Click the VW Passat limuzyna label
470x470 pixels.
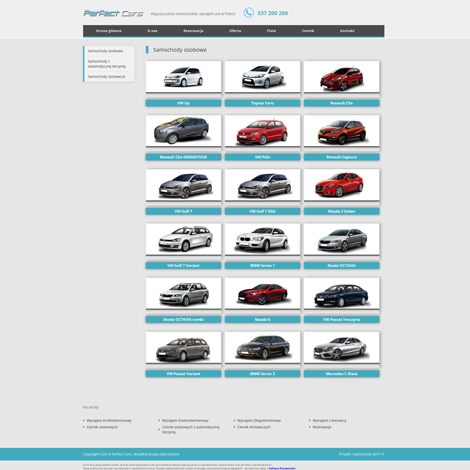pos(342,320)
